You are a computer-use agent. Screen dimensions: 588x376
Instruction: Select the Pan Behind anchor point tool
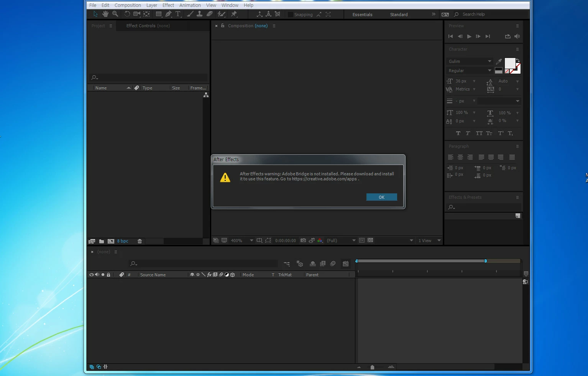click(146, 14)
